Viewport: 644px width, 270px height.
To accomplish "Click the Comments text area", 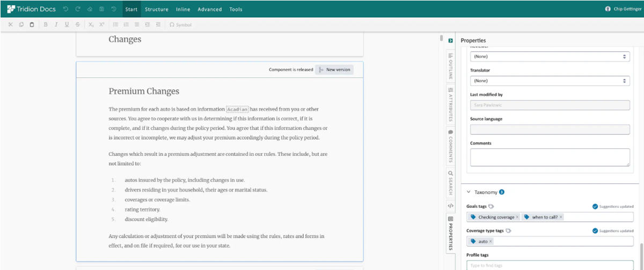I will (550, 157).
